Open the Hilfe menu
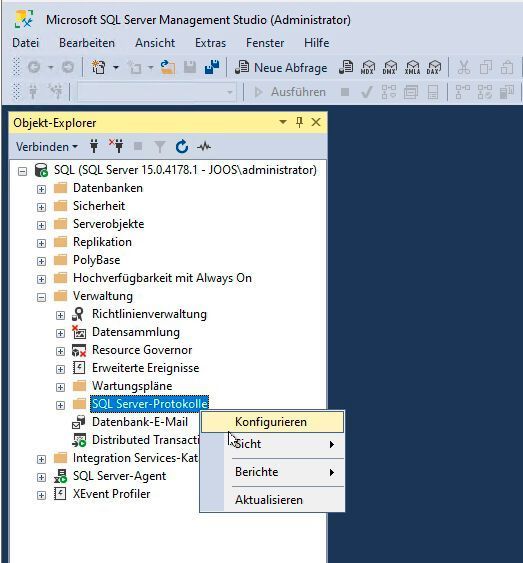 (317, 43)
